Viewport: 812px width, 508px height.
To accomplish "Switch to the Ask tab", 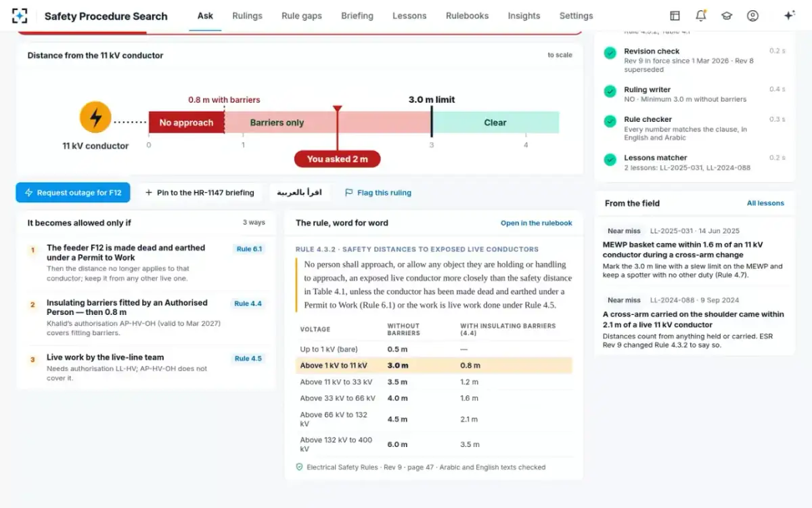I will click(205, 16).
